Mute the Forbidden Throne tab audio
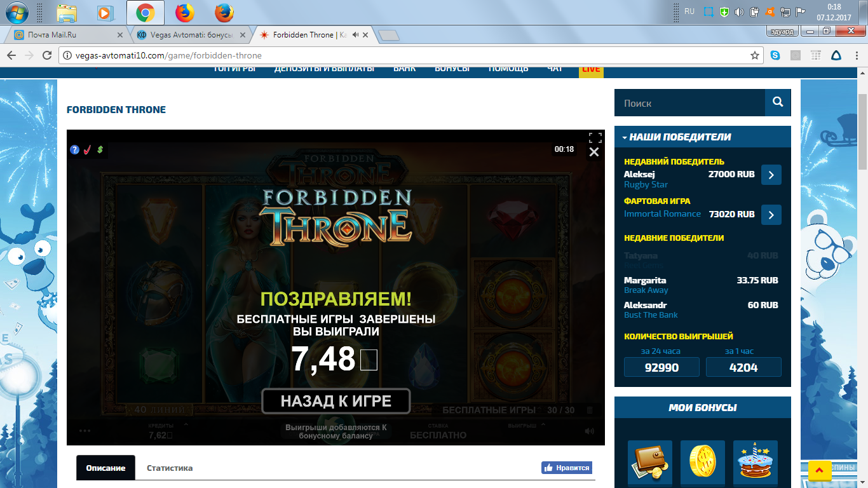 [x=356, y=35]
